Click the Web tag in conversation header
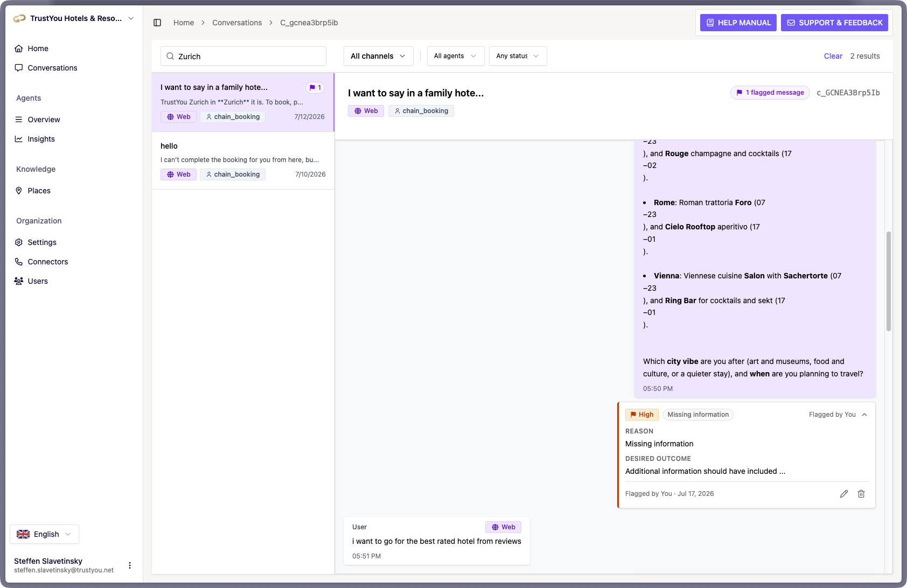This screenshot has height=588, width=907. (366, 111)
